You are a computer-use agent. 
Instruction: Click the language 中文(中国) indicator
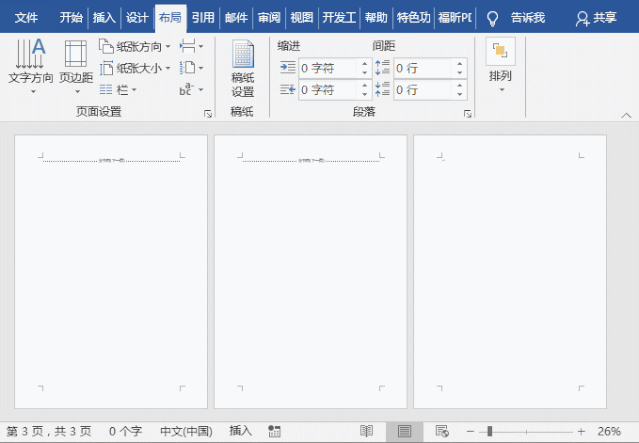pyautogui.click(x=186, y=431)
